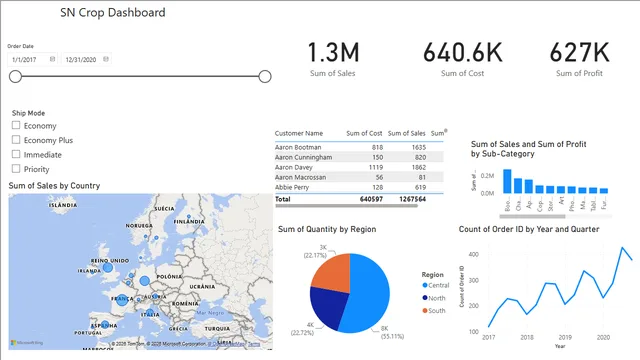This screenshot has height=360, width=640.
Task: Grab the right handle of Order Date slider
Action: click(x=265, y=76)
